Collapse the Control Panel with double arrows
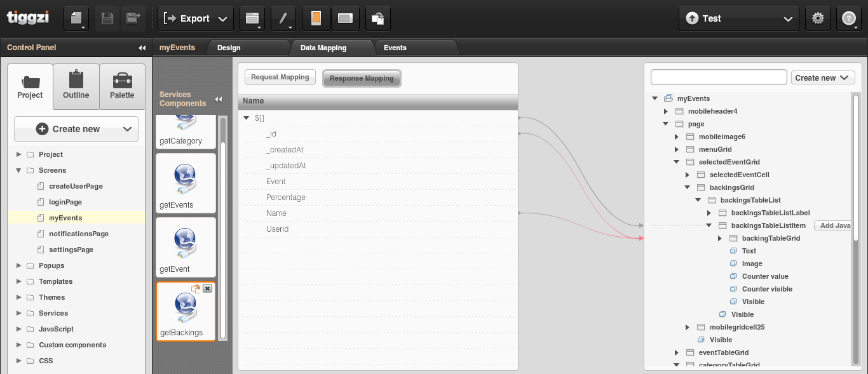The width and height of the screenshot is (868, 374). click(x=142, y=48)
